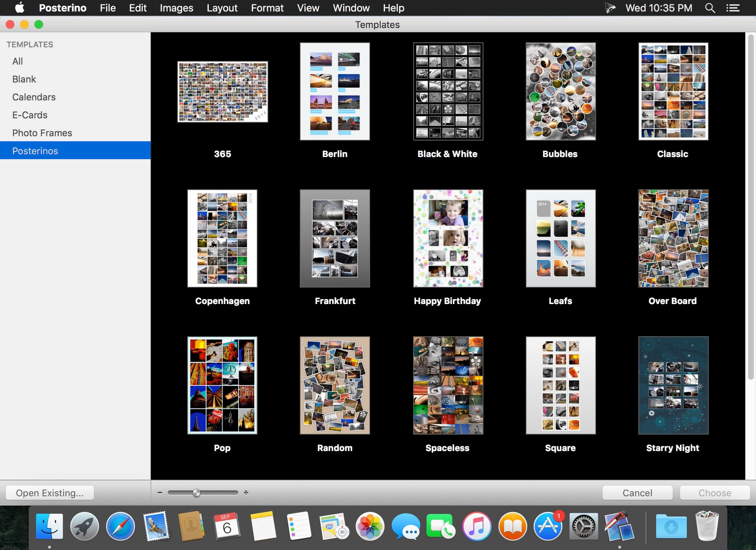The width and height of the screenshot is (756, 550).
Task: Select the Black & White template thumbnail
Action: [x=446, y=91]
